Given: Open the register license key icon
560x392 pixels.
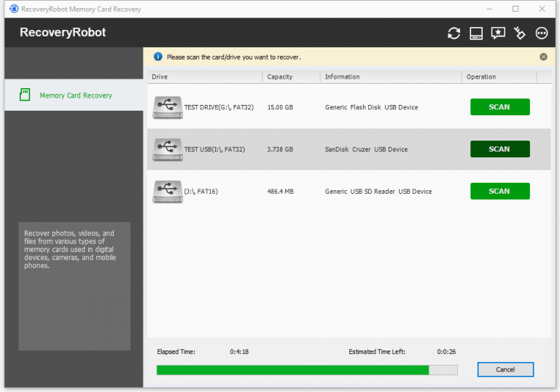Looking at the screenshot, I should 520,34.
